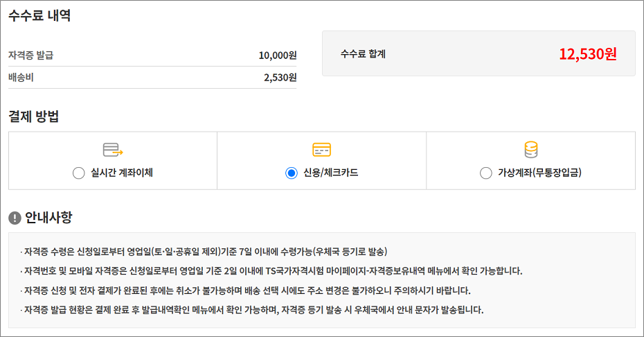
Task: Click the exclamation icon beside 안내사항
Action: [x=15, y=218]
